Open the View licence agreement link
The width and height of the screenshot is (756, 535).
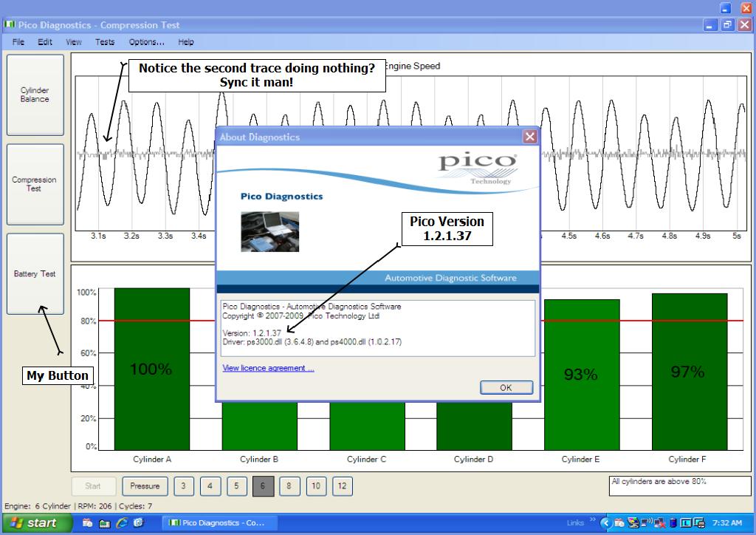(x=268, y=368)
